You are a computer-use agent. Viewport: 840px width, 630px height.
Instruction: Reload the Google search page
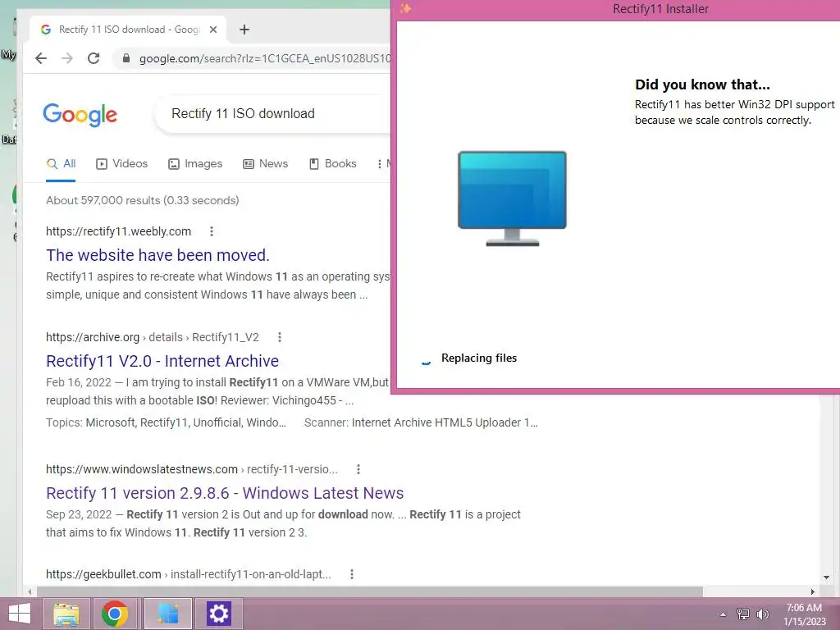click(x=94, y=58)
